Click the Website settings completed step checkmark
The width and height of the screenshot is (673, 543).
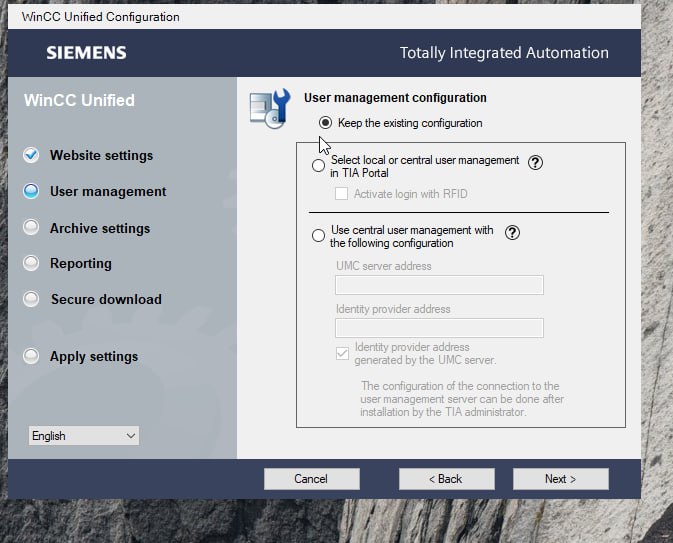(x=31, y=155)
